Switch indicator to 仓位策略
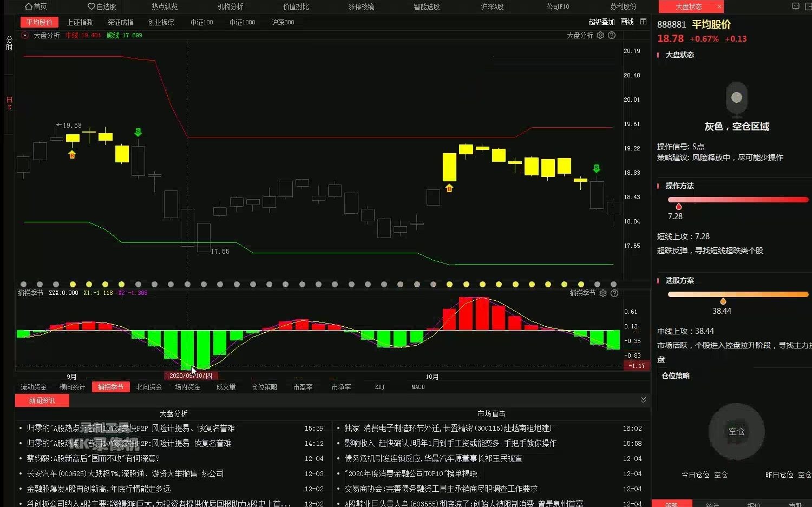Image resolution: width=812 pixels, height=507 pixels. tap(264, 387)
